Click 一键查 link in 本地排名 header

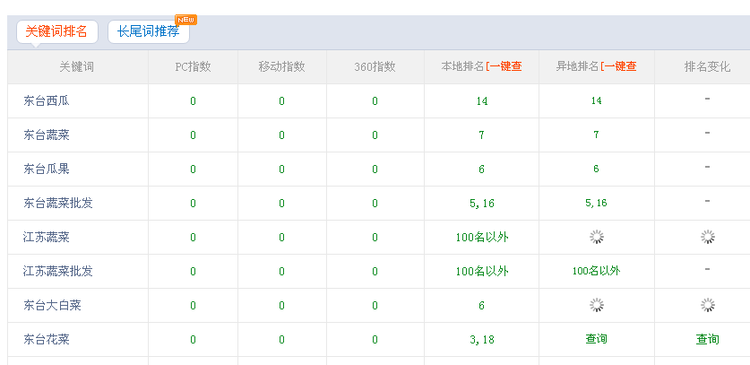coord(505,66)
